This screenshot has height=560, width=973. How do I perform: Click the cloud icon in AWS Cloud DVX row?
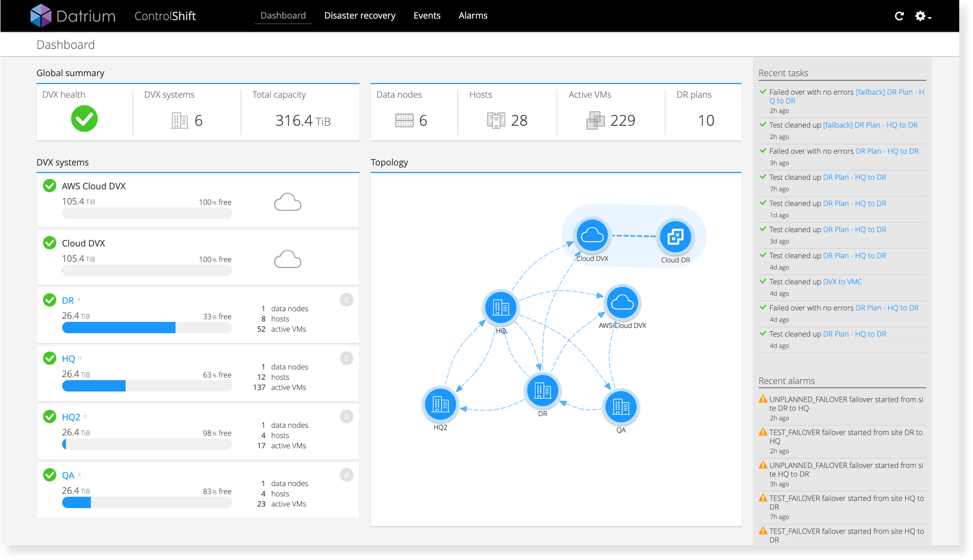click(x=287, y=202)
